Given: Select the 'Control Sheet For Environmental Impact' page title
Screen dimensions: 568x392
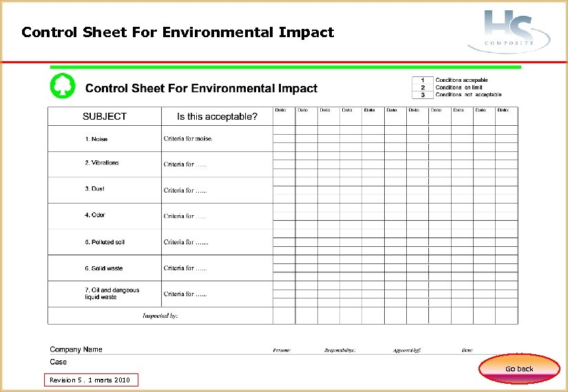Looking at the screenshot, I should [x=178, y=32].
